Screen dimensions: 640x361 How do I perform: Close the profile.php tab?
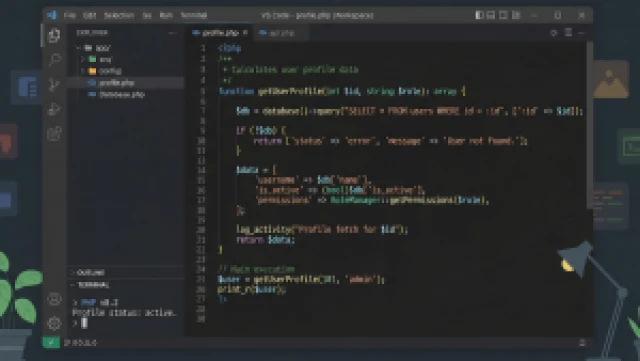[x=245, y=33]
